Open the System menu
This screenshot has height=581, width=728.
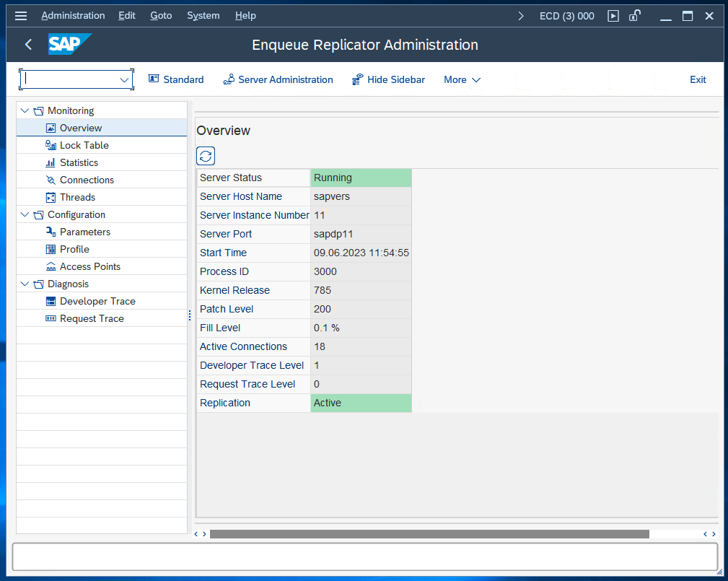[203, 16]
